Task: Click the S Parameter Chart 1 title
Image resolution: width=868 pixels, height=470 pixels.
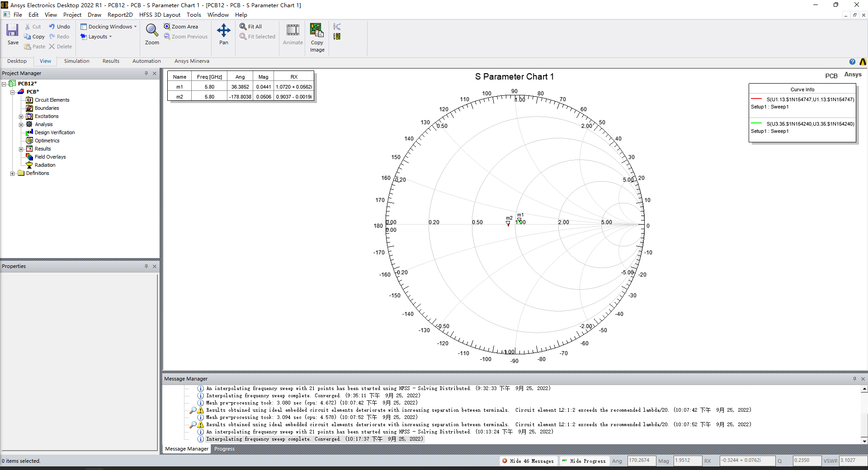Action: (x=514, y=77)
